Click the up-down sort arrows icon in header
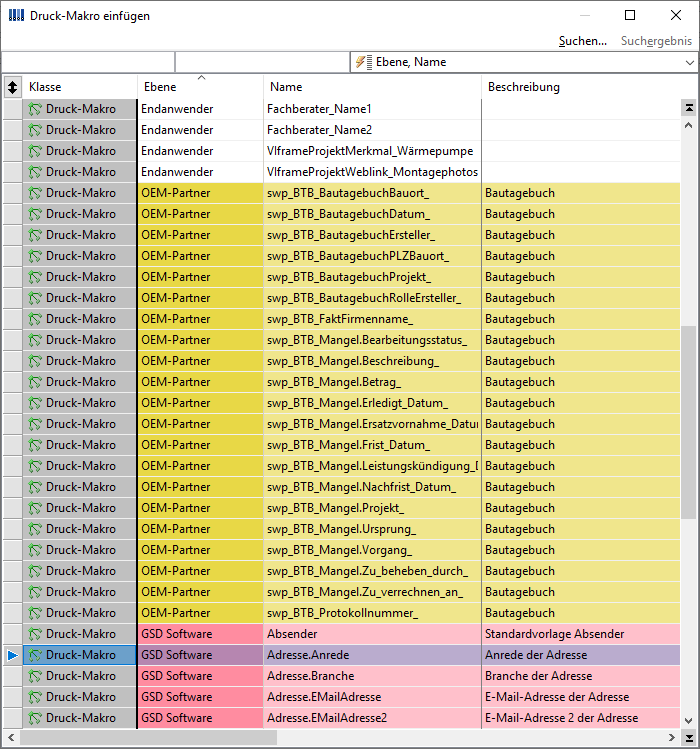The image size is (700, 749). [x=12, y=87]
